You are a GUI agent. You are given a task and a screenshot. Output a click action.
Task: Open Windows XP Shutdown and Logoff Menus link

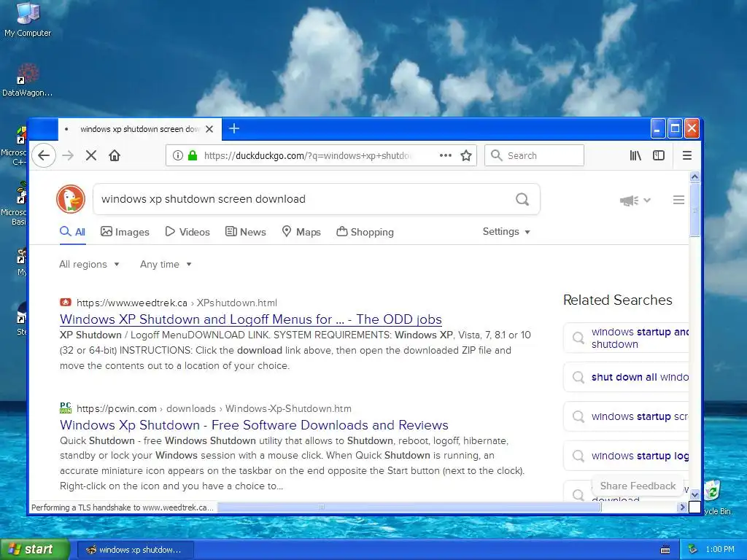[x=251, y=319]
